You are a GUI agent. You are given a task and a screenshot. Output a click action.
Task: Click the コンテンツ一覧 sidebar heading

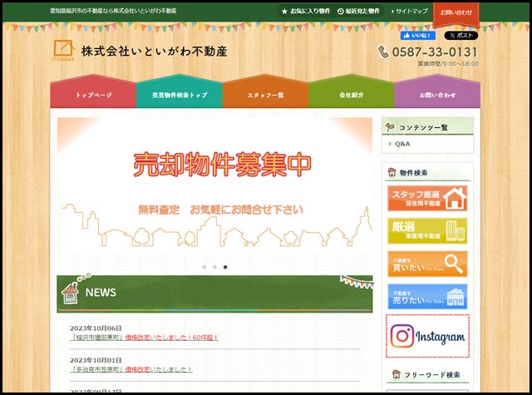pyautogui.click(x=427, y=126)
